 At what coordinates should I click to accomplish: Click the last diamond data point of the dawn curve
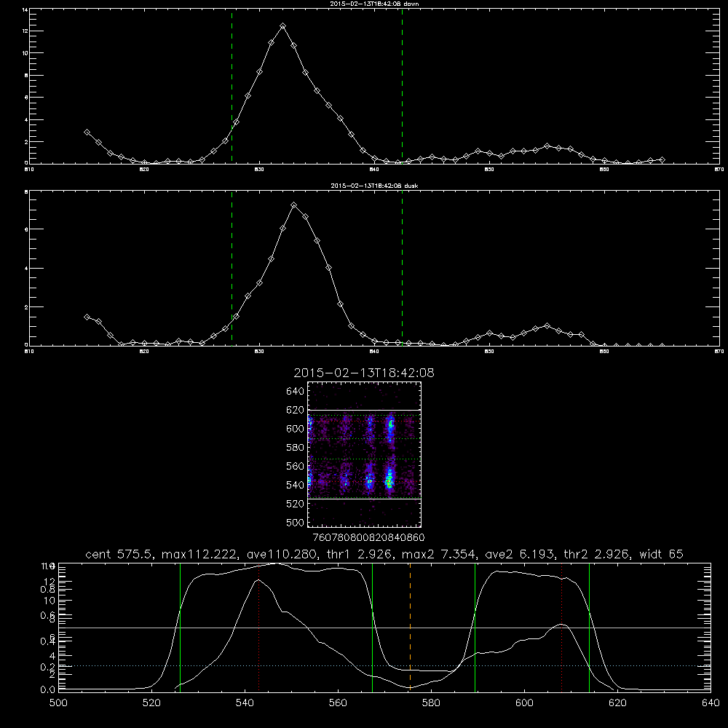662,159
